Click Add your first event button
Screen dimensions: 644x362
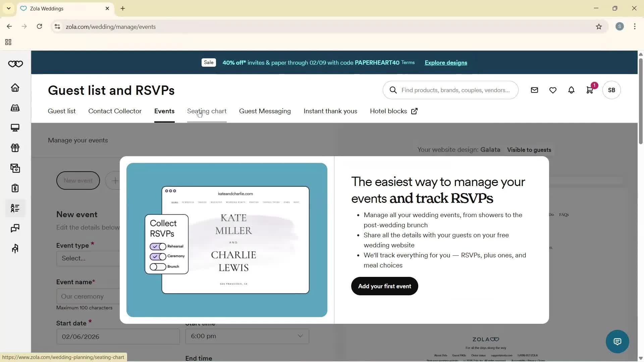point(384,286)
